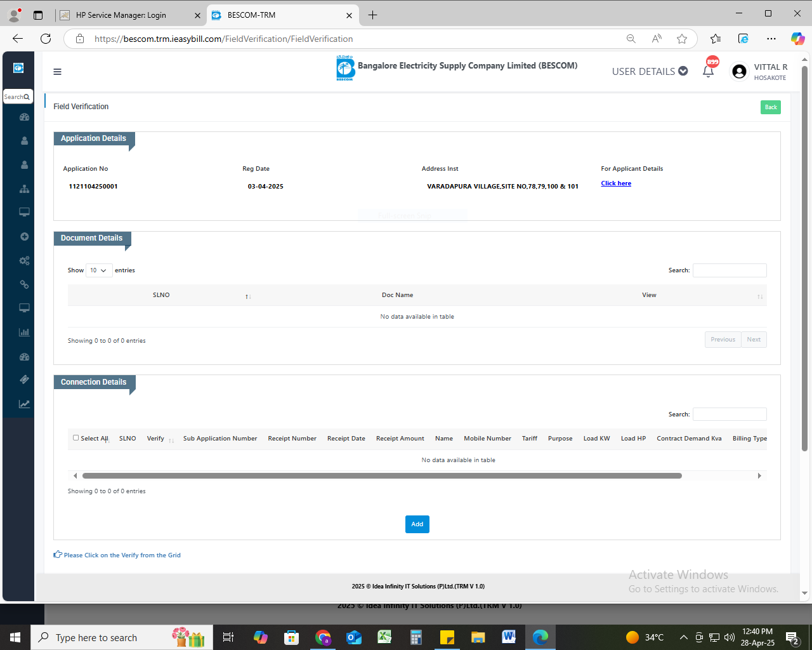This screenshot has width=812, height=650.
Task: Focus Document Details Search field
Action: pyautogui.click(x=730, y=270)
